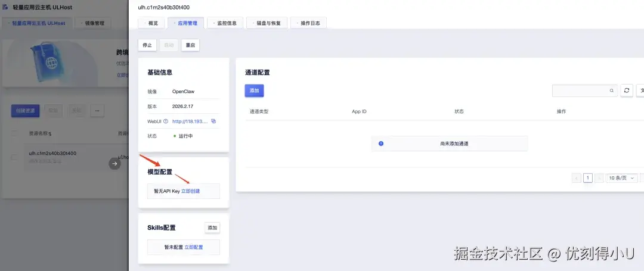Sort by 资源名称 using its sort arrows
644x271 pixels.
[x=49, y=133]
